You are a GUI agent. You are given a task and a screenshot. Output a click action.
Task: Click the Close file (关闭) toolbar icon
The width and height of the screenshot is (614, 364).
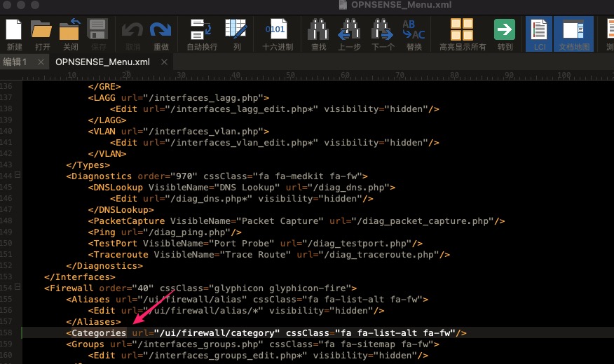tap(70, 31)
